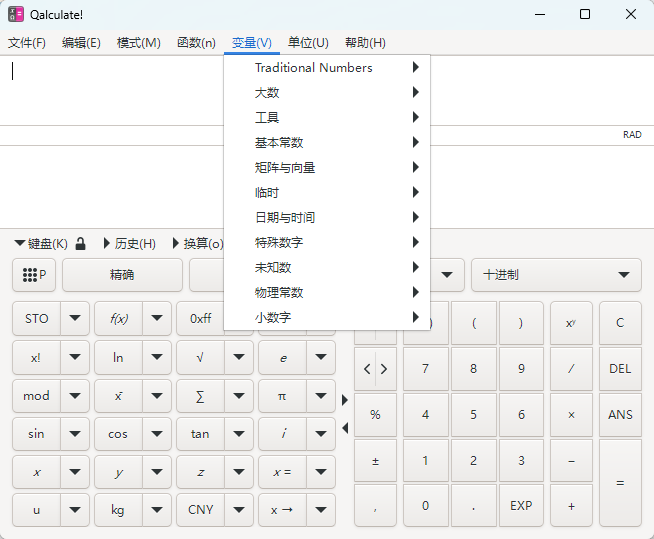Click the number 7 key
654x539 pixels.
[425, 369]
